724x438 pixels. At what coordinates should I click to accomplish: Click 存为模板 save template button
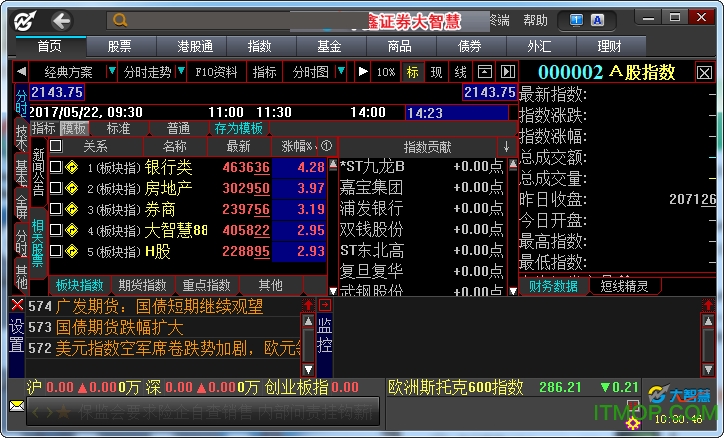[x=238, y=128]
